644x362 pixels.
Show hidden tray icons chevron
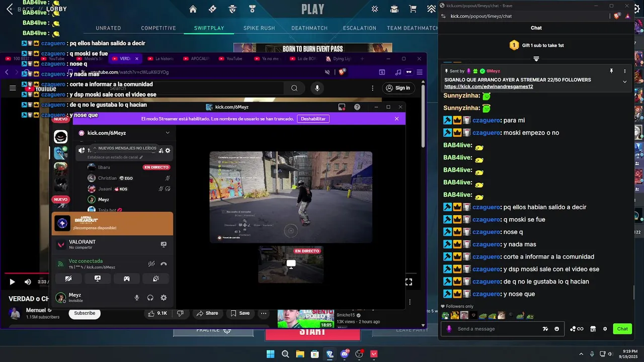point(581,354)
